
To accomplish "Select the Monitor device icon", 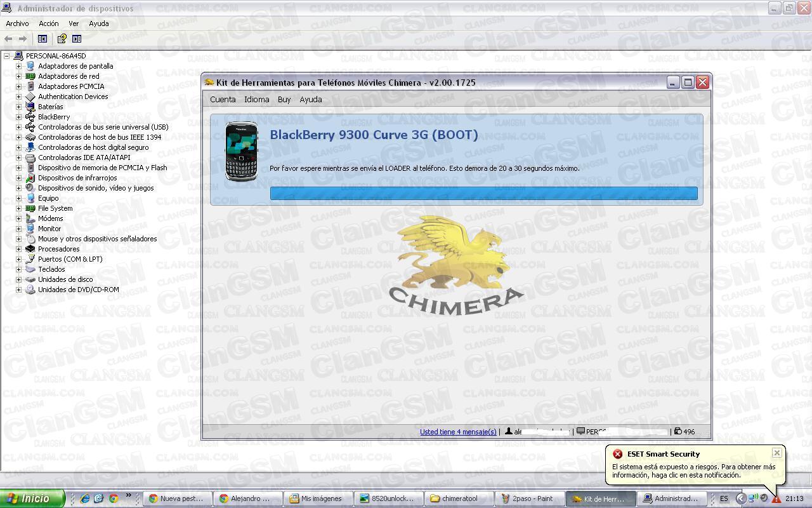I will [x=30, y=229].
